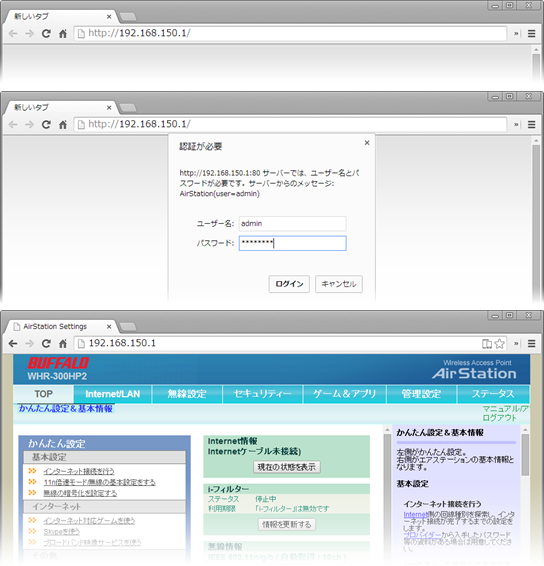
Task: Click address bar showing 192.168.150.1 without http
Action: tap(290, 343)
